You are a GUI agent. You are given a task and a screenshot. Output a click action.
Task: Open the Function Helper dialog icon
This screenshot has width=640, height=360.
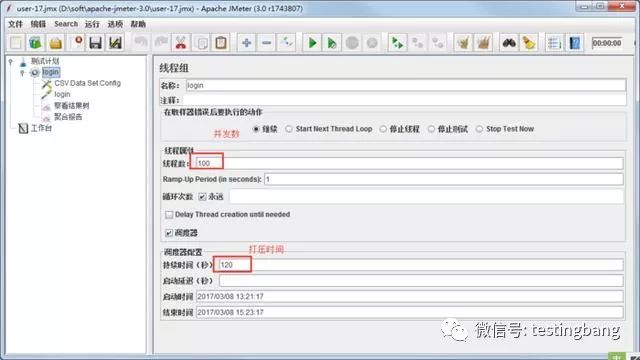click(554, 43)
